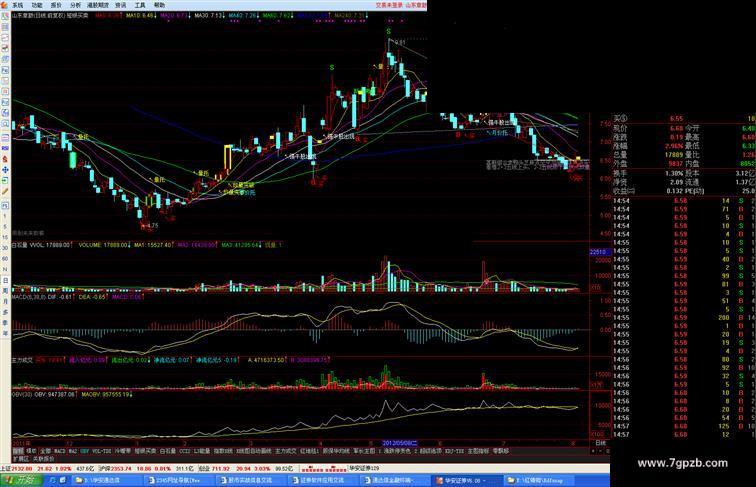Screen dimensions: 756x487
Task: Select the 短线买卖 indicator tab
Action: click(145, 451)
